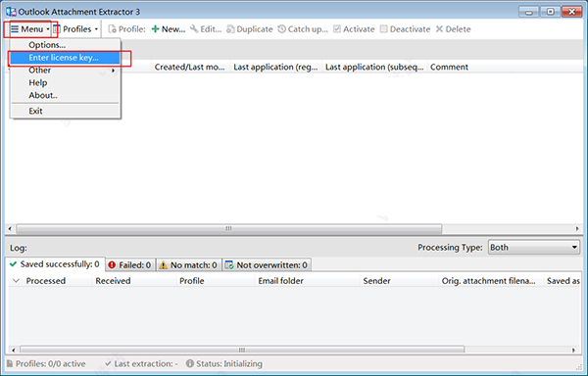Open About.. from the menu

(x=65, y=96)
